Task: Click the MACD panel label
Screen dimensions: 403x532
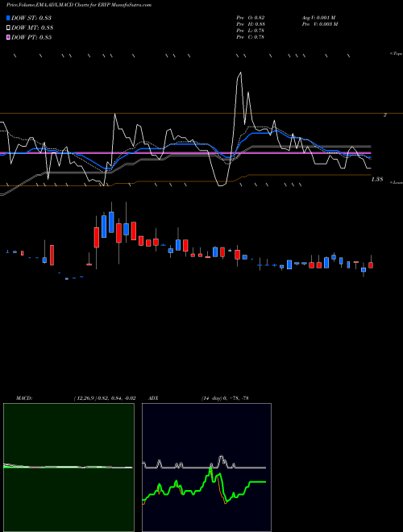Action: coord(23,398)
